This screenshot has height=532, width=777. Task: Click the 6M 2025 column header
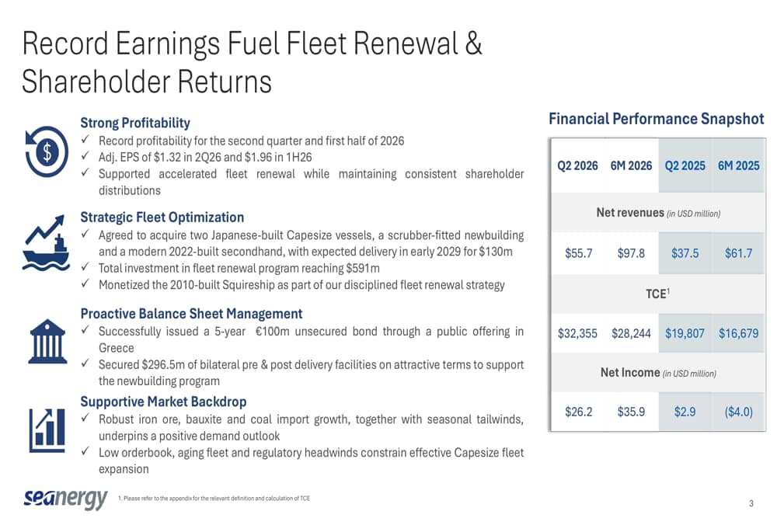tap(739, 165)
